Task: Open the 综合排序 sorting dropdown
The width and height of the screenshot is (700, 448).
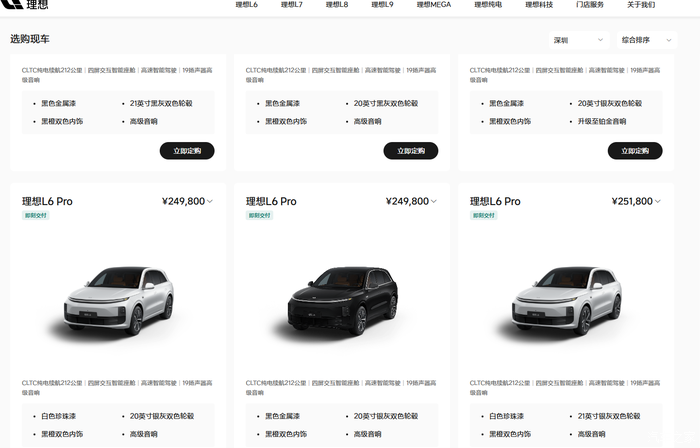Action: coord(646,40)
